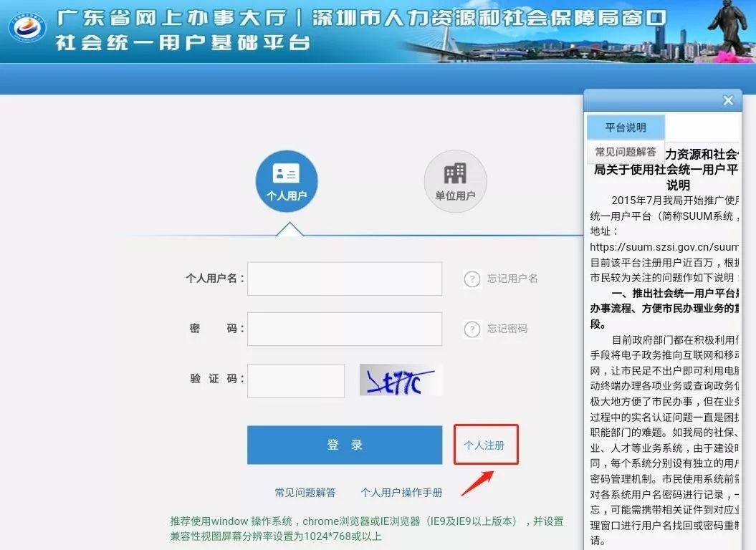756x550 pixels.
Task: Open 常见问题解答 link below login button
Action: 305,493
